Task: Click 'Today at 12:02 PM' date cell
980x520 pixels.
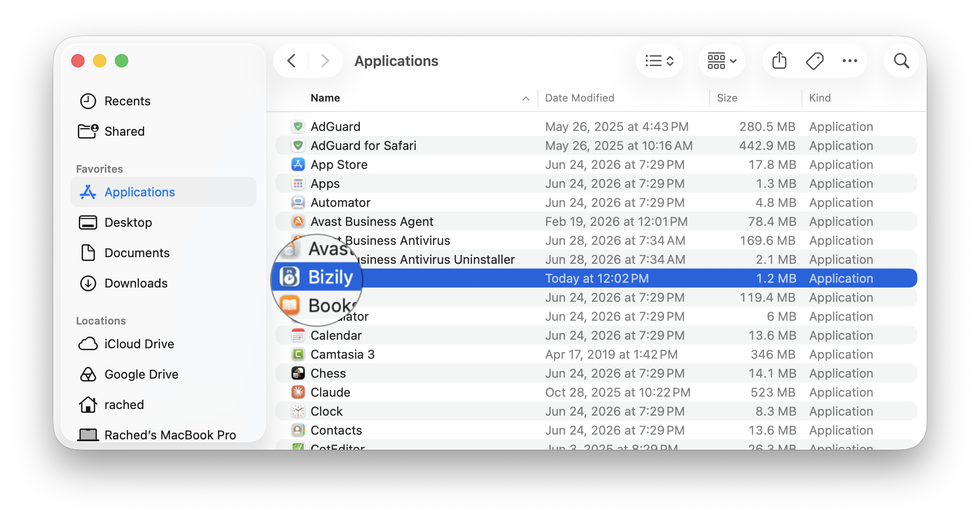Action: pyautogui.click(x=597, y=279)
